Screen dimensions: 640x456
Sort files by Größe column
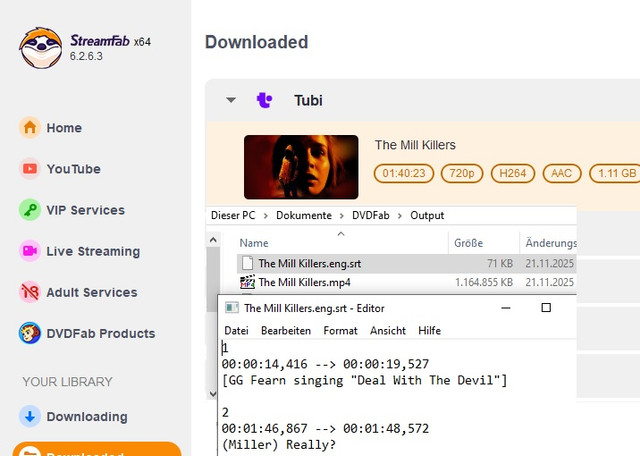(x=468, y=243)
